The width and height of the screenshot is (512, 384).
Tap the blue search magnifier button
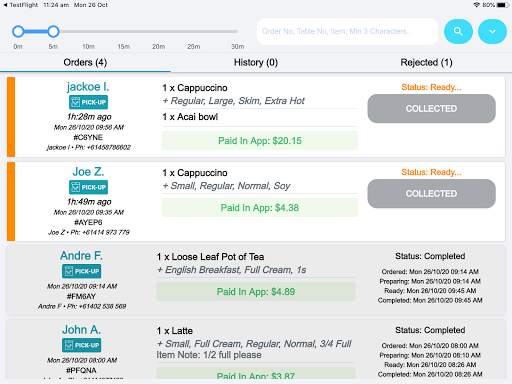(458, 31)
